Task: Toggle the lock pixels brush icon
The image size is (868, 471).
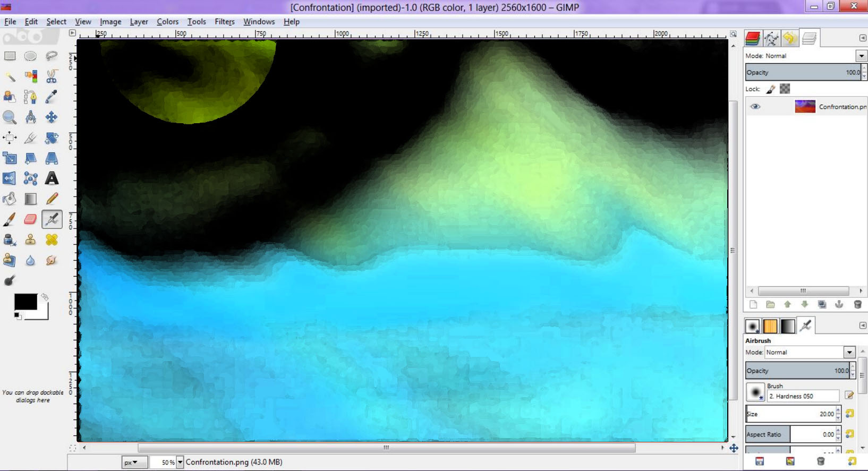Action: coord(771,89)
